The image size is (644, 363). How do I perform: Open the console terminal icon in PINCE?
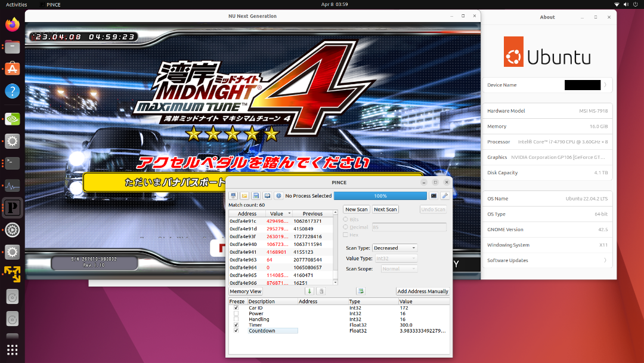[x=434, y=196]
